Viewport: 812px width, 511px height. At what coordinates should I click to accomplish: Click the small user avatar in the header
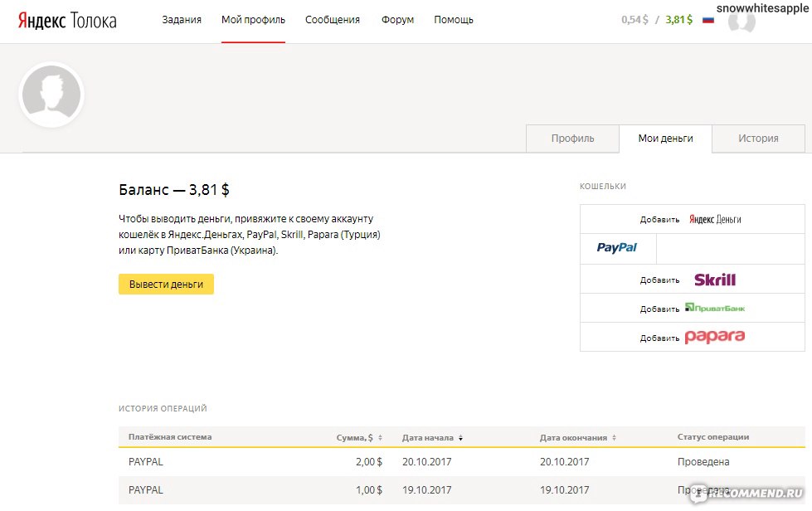point(741,22)
